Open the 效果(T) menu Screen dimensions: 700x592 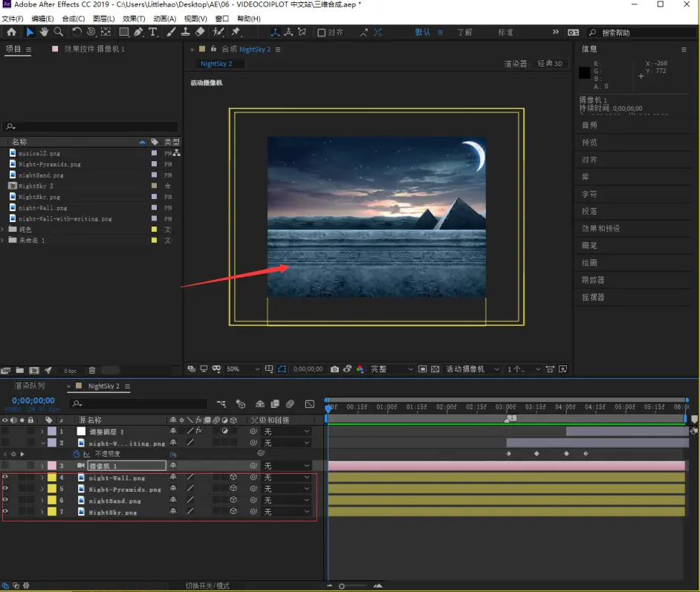click(x=134, y=19)
